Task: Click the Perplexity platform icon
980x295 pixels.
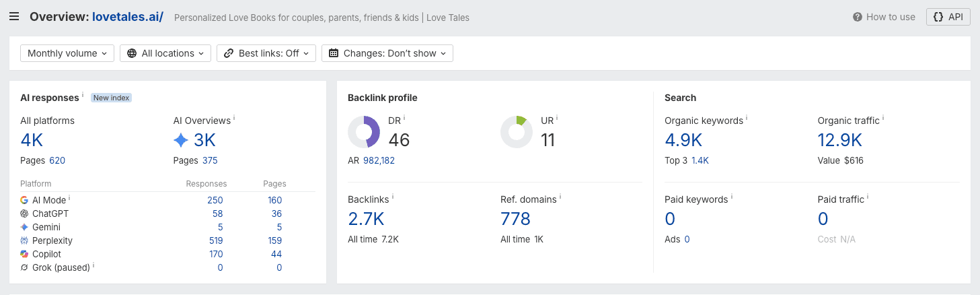Action: pos(24,240)
